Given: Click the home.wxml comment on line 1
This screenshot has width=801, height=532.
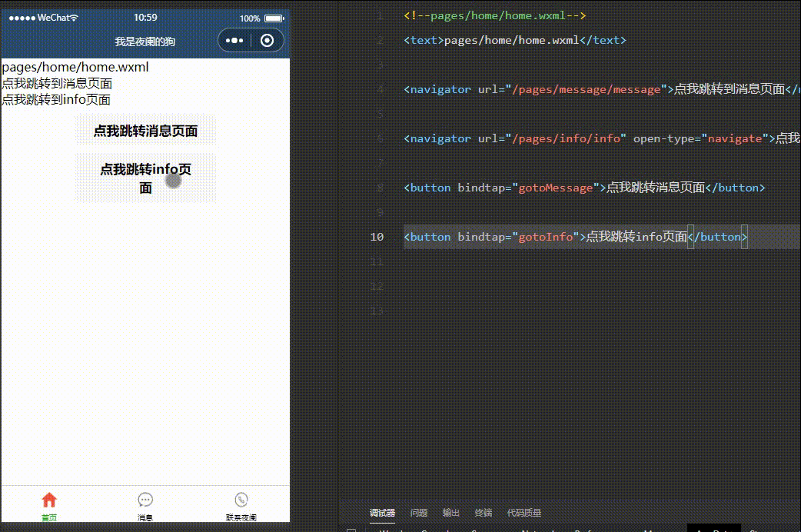Looking at the screenshot, I should tap(494, 16).
